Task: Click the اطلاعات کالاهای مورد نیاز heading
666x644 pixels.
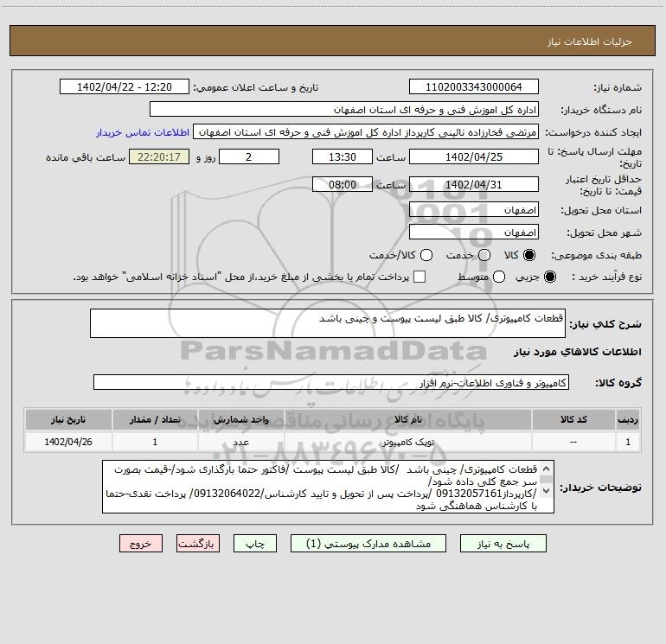Action: point(577,352)
